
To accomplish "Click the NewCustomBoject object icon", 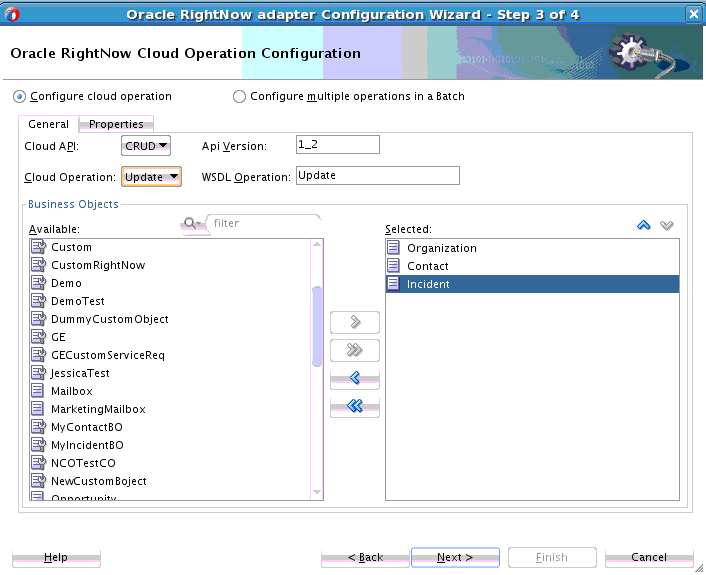I will pyautogui.click(x=38, y=481).
